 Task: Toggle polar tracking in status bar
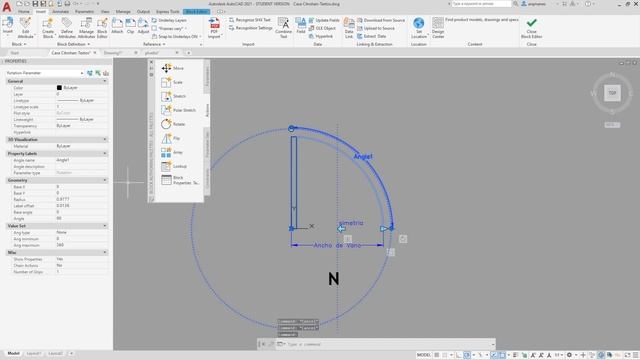[467, 355]
